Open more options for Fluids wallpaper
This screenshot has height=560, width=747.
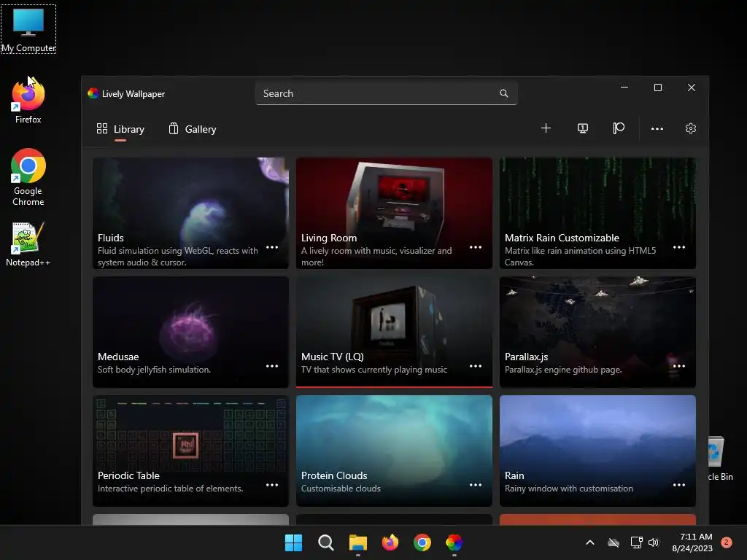pyautogui.click(x=272, y=247)
